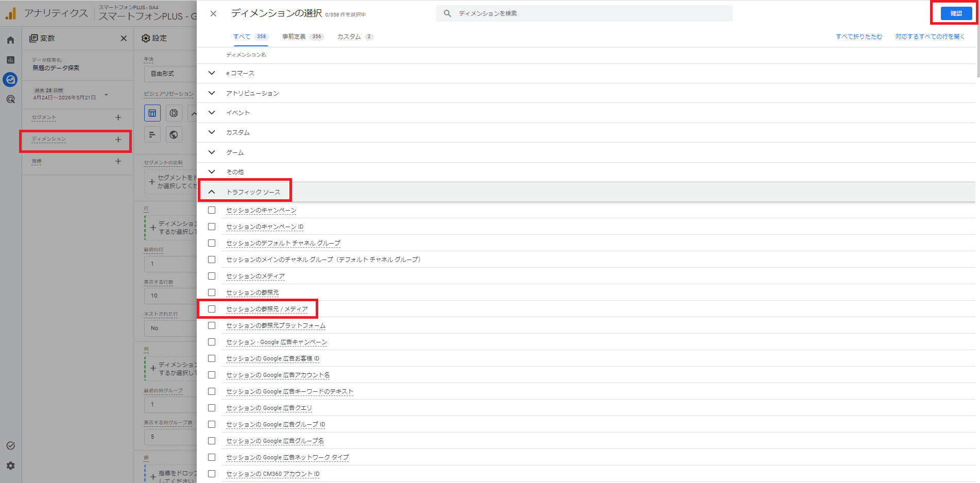Check セッションの参照元 checkbox
Viewport: 980px width, 483px height.
point(212,292)
